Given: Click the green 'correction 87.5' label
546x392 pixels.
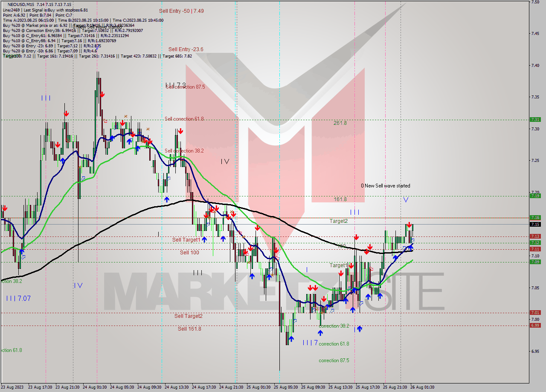Looking at the screenshot, I should click(334, 360).
